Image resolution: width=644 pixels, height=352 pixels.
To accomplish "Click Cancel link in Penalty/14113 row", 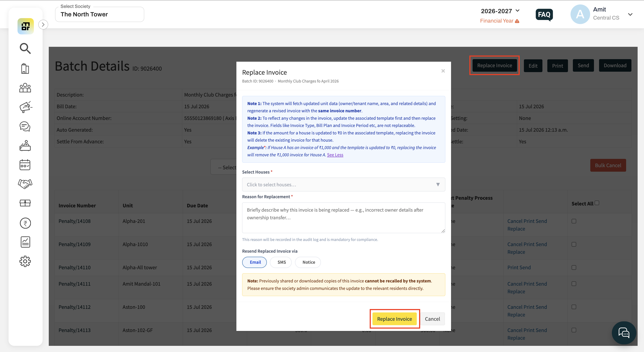I will 515,330.
